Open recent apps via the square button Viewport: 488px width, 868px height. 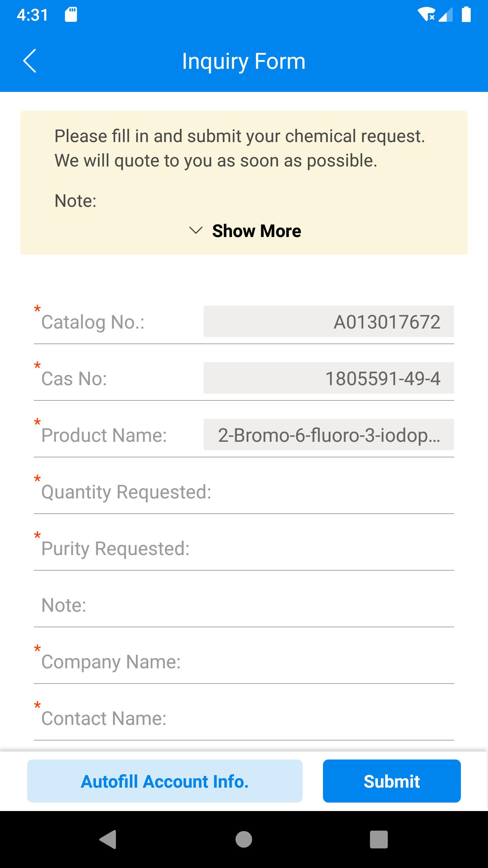point(379,839)
